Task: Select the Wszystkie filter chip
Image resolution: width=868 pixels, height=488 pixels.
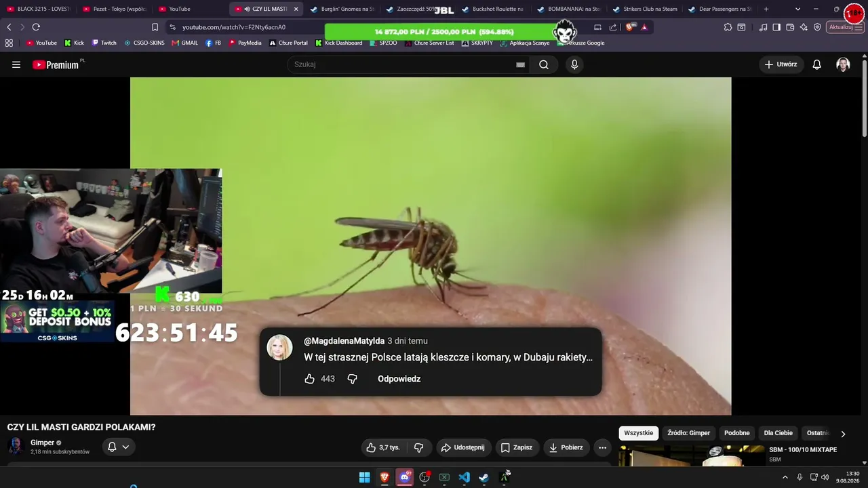Action: coord(639,433)
